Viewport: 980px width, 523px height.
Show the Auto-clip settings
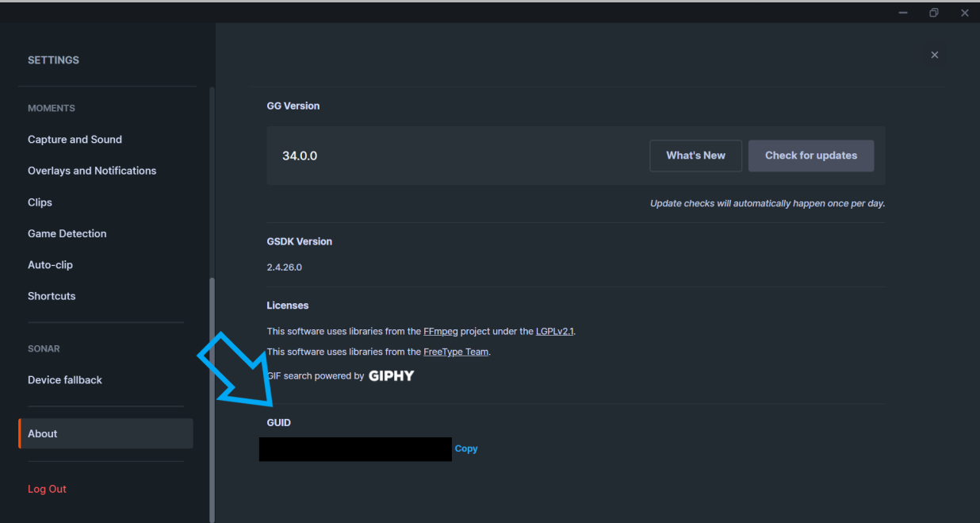click(50, 265)
